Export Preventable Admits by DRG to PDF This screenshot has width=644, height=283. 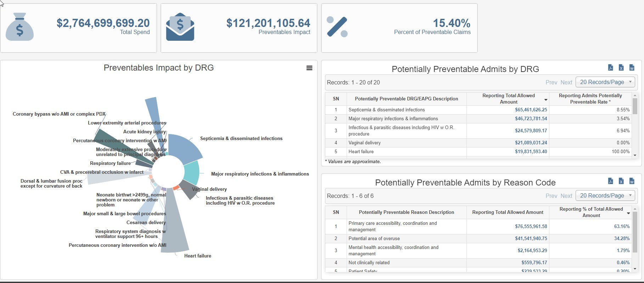tap(611, 67)
